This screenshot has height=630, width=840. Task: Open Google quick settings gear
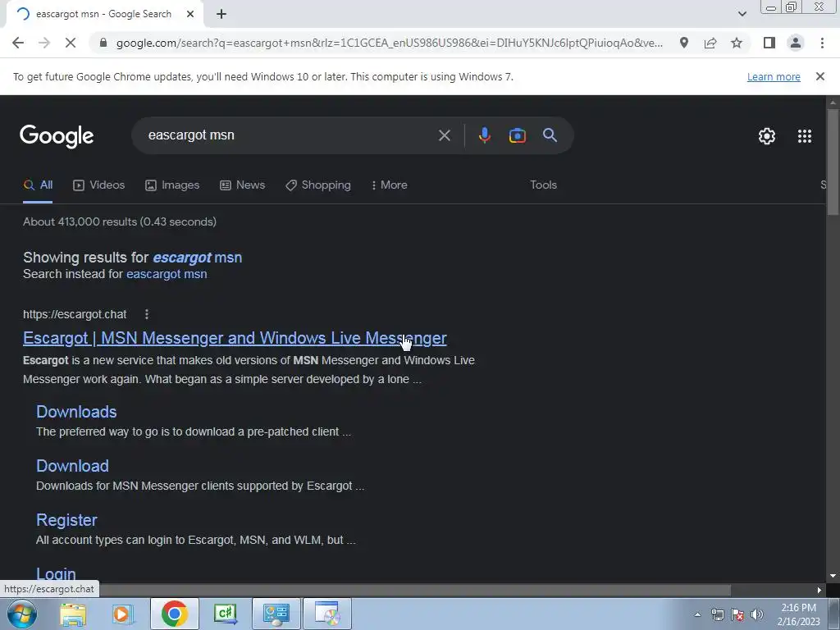(x=767, y=136)
